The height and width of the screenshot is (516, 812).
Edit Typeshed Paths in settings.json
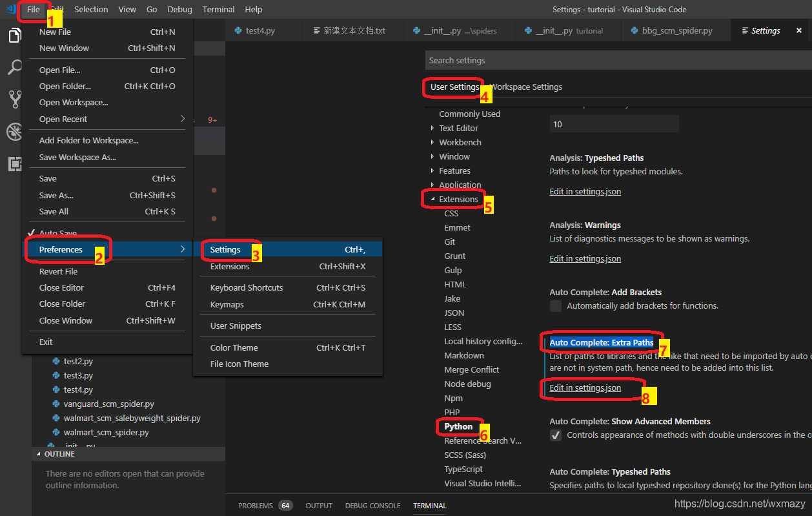tap(585, 192)
